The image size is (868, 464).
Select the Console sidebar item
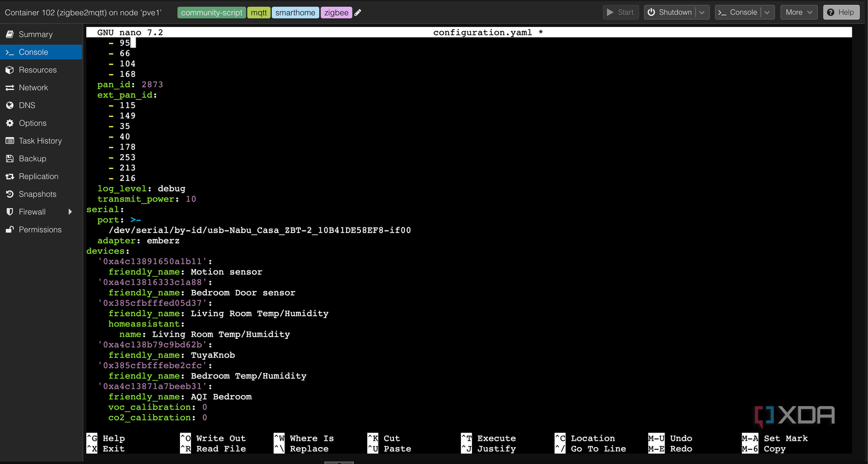(41, 52)
